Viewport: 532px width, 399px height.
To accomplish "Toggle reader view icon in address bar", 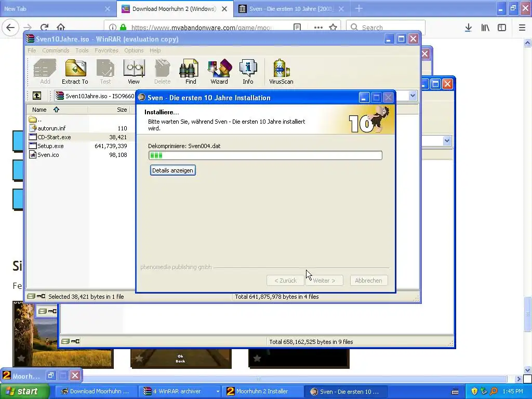I will (297, 28).
